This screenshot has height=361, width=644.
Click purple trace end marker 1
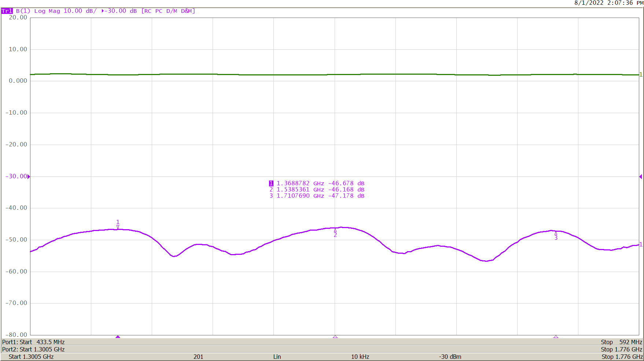pyautogui.click(x=641, y=245)
